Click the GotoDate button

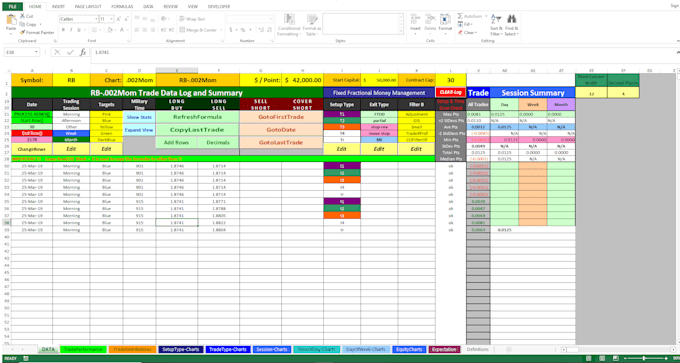point(281,130)
